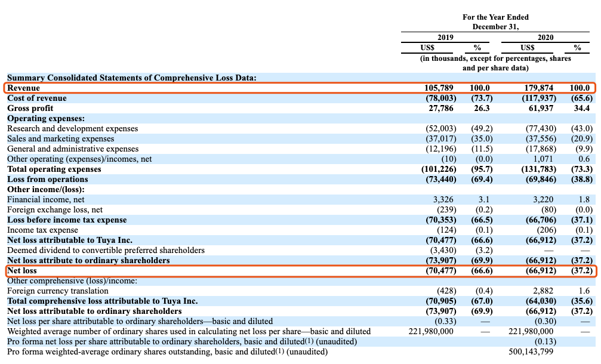Select the Operating expenses section heading

[46, 118]
